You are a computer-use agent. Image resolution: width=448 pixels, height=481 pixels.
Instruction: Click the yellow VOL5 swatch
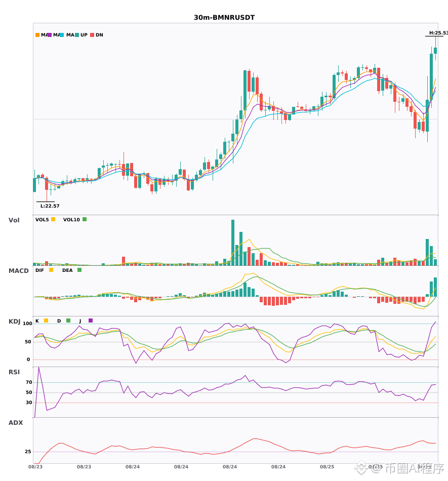(53, 219)
